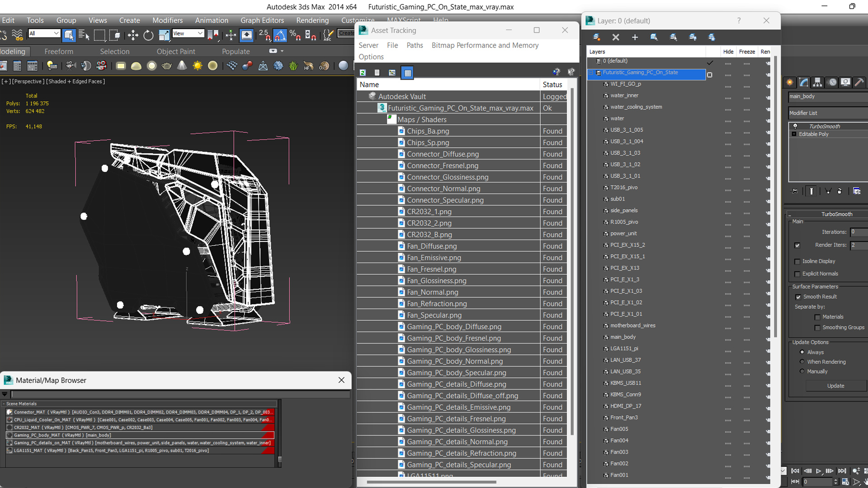Click Asset Tracking horizontal scrollbar
The image size is (868, 488).
pyautogui.click(x=431, y=482)
